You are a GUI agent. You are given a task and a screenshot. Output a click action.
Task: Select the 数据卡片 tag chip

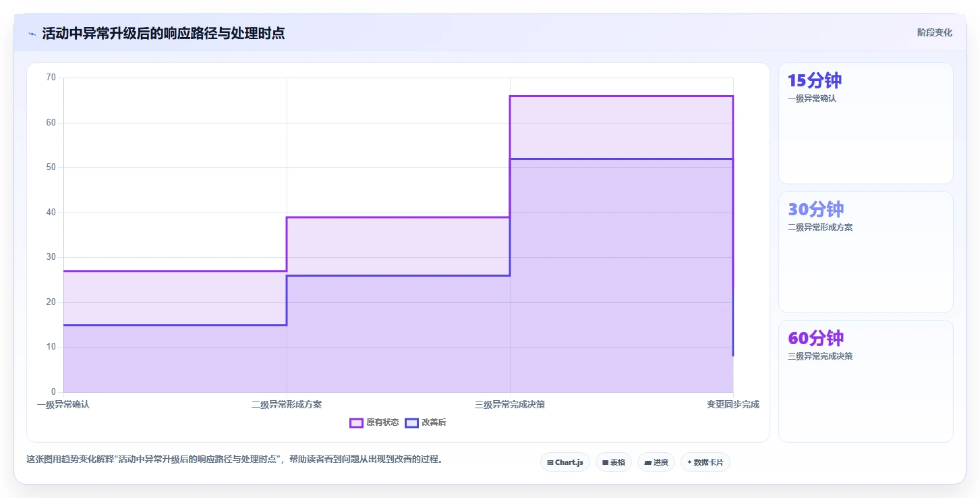705,462
